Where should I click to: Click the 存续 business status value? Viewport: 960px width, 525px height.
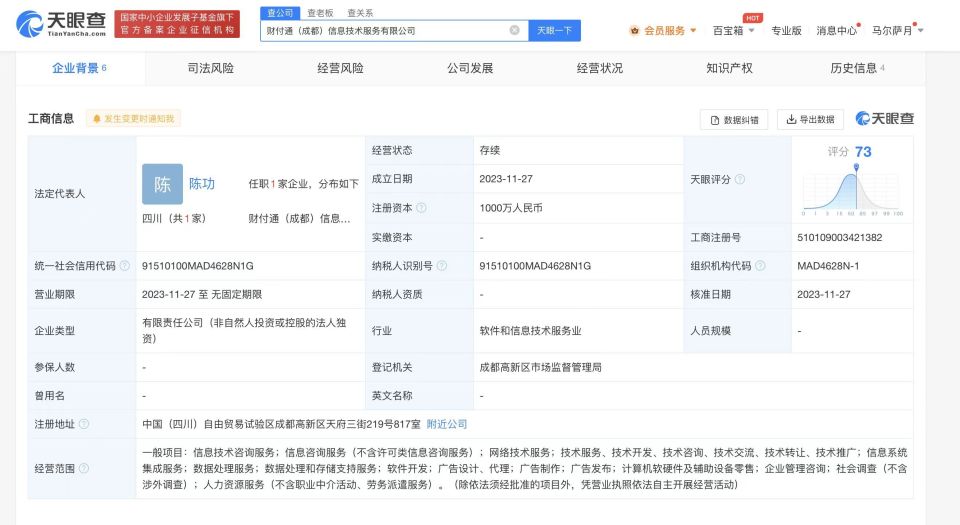coord(490,151)
